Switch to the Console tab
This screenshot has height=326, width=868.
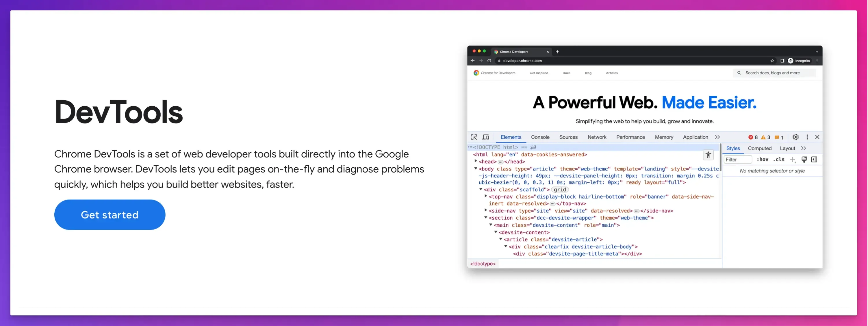540,137
